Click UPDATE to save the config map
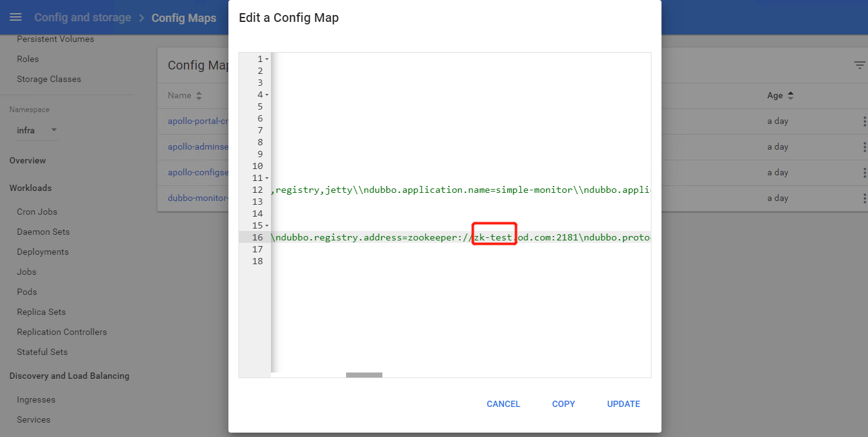The image size is (868, 437). [x=623, y=404]
